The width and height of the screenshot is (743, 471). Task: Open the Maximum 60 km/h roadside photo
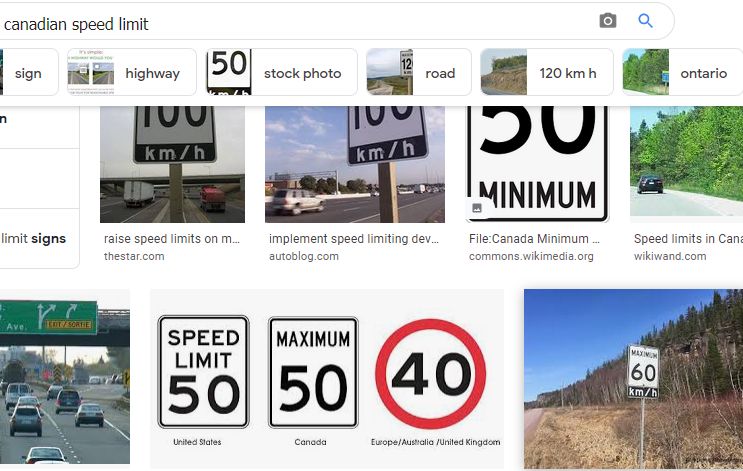[633, 379]
